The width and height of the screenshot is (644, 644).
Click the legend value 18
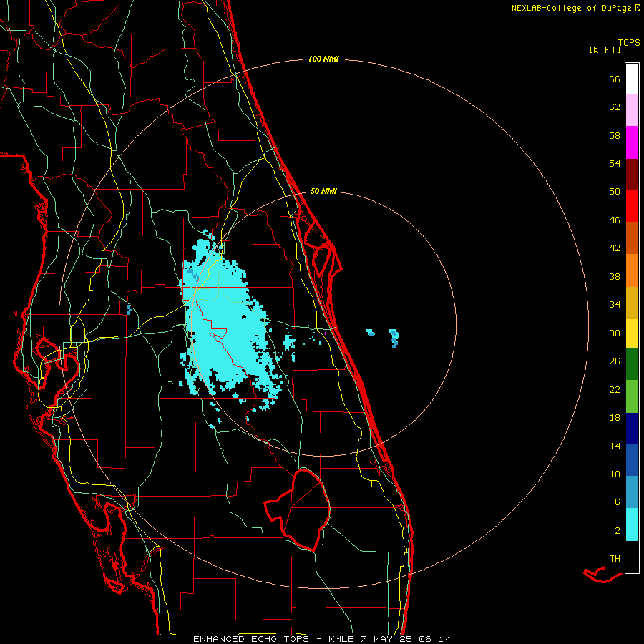[615, 418]
